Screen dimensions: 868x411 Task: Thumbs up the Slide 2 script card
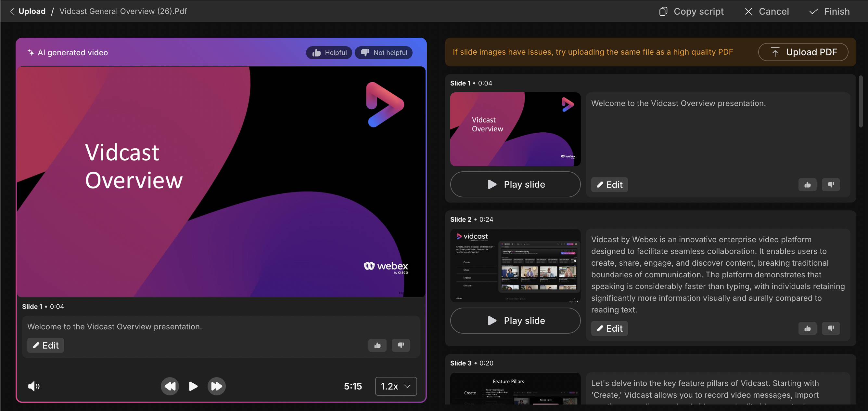[807, 328]
